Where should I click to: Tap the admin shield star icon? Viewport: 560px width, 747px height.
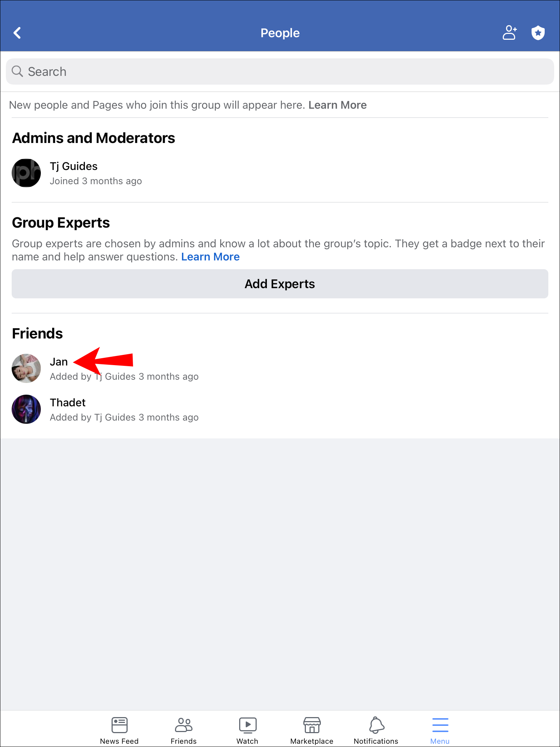pos(538,33)
